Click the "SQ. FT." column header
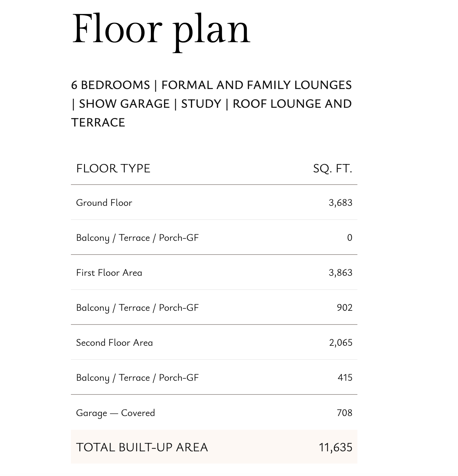 332,169
